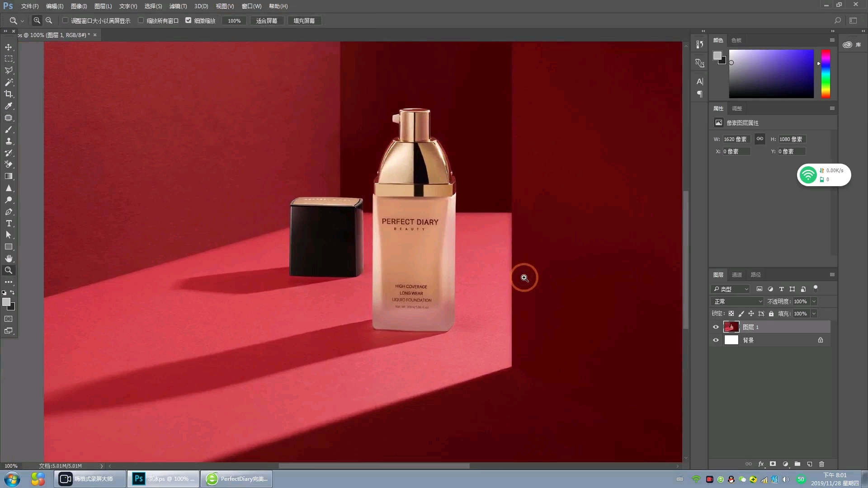Screen dimensions: 868x488
Task: Open blend mode 正常 dropdown
Action: tap(737, 301)
